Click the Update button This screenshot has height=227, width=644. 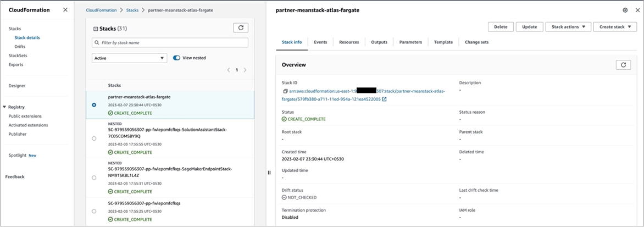click(529, 27)
